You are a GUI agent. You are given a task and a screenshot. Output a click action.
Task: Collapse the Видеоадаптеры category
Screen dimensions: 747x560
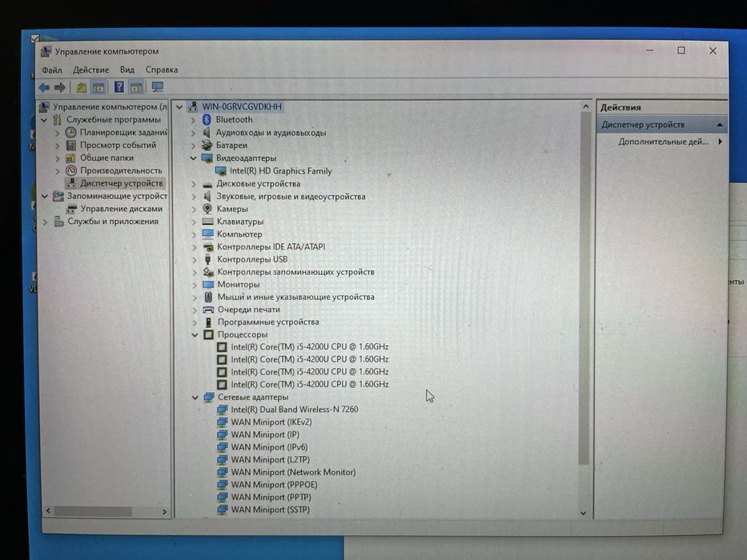coord(193,158)
